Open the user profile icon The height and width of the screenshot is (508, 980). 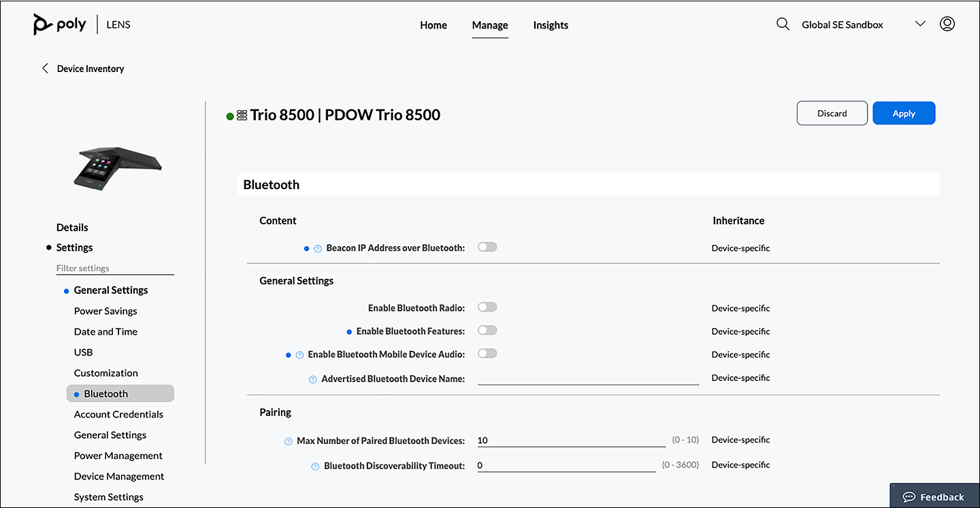(x=947, y=24)
